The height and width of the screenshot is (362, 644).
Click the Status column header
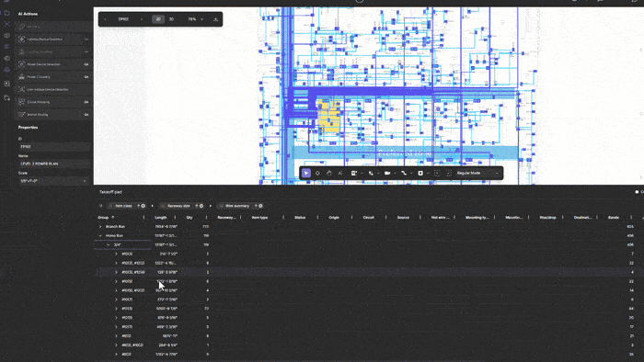(300, 217)
